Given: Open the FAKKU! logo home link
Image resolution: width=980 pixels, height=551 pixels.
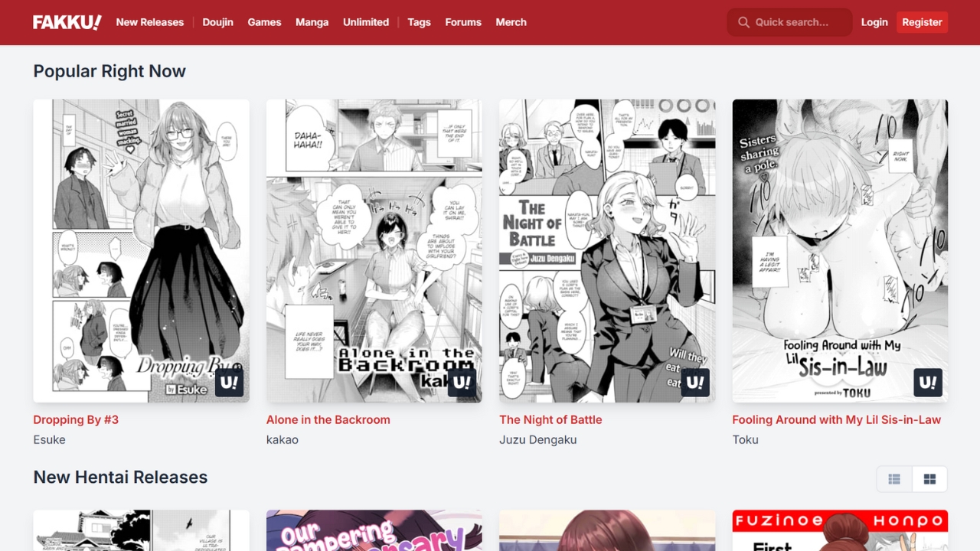Looking at the screenshot, I should [x=67, y=22].
